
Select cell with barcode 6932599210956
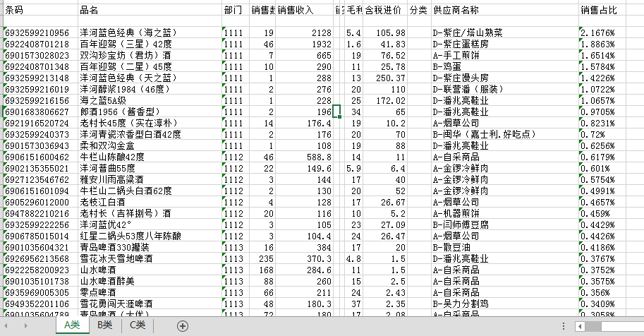pos(40,32)
